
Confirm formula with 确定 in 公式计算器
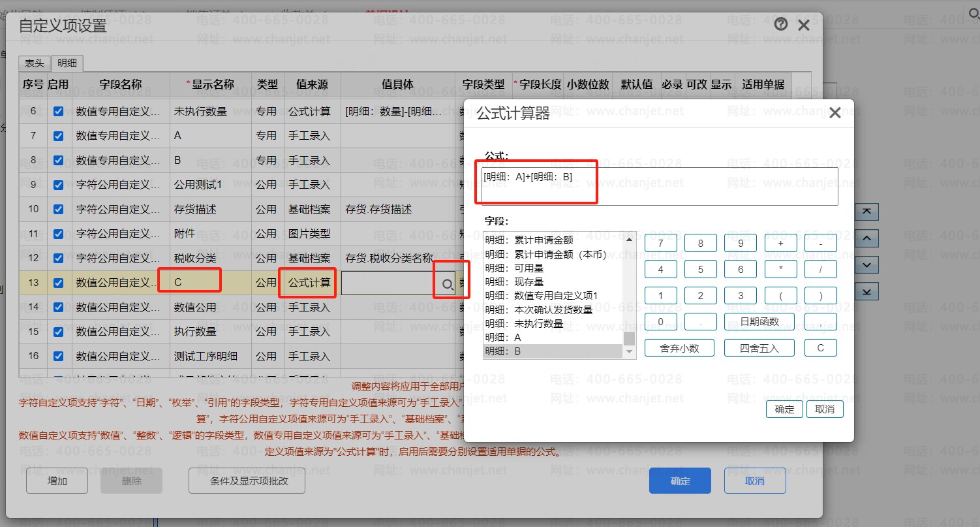coord(784,409)
